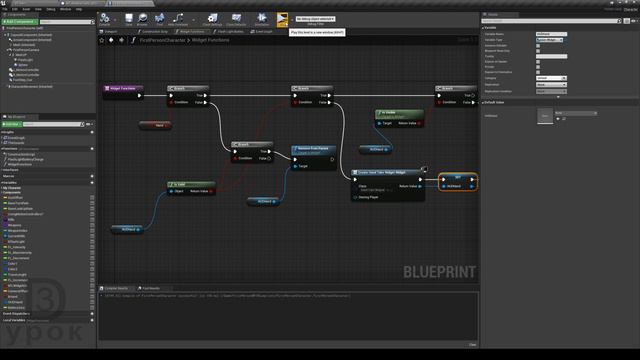Open the Variable Type dropdown
Viewport: 640px width, 360px height.
click(550, 40)
